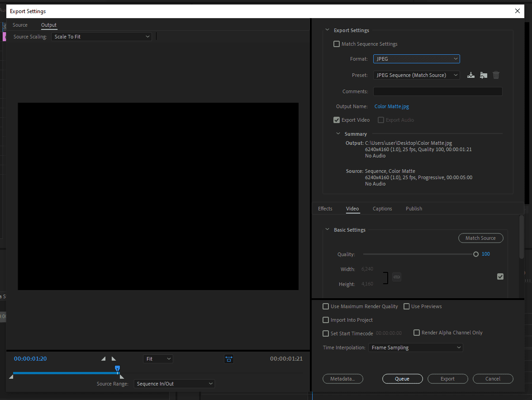Toggle the aspect ratio correction icon

(x=229, y=359)
